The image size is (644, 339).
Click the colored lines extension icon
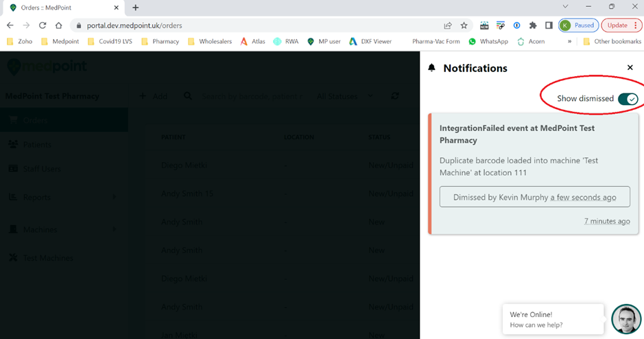click(x=500, y=25)
